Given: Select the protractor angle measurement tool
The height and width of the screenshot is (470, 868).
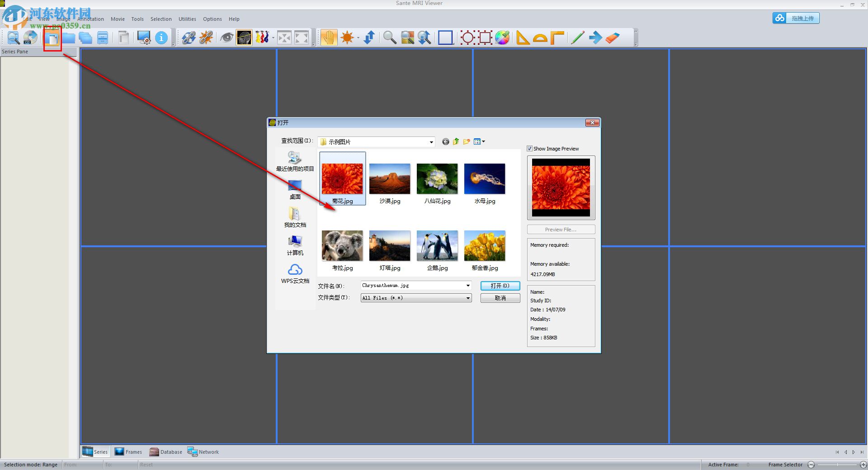Looking at the screenshot, I should click(541, 38).
